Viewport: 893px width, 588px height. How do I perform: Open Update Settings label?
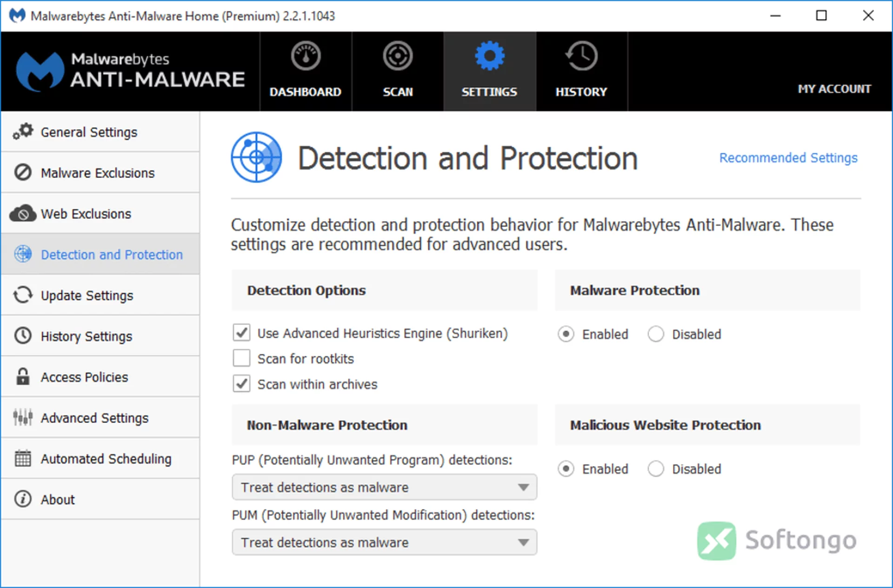click(x=87, y=296)
